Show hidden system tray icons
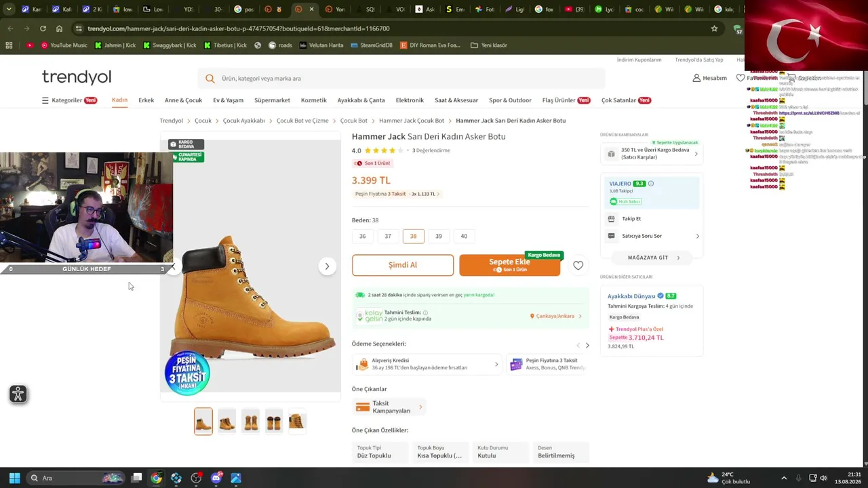The image size is (868, 488). 784,478
